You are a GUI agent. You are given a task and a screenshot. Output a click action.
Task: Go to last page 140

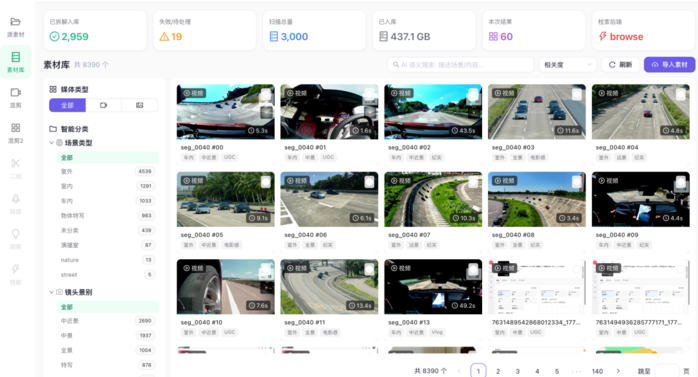coord(597,371)
